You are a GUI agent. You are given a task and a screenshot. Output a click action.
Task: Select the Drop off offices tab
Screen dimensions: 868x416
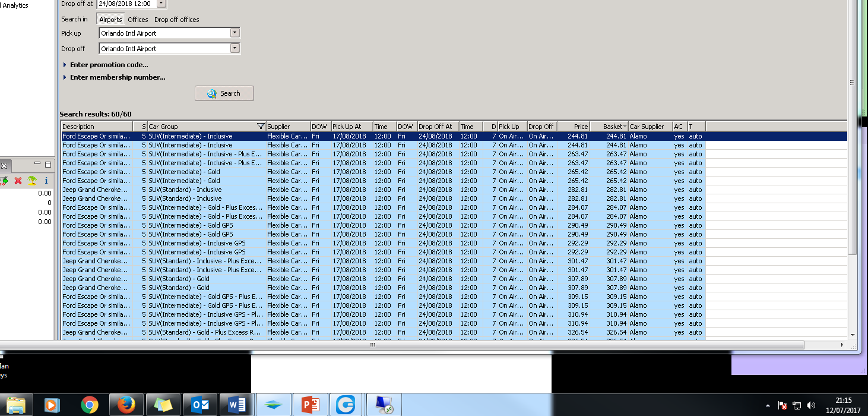pyautogui.click(x=177, y=20)
